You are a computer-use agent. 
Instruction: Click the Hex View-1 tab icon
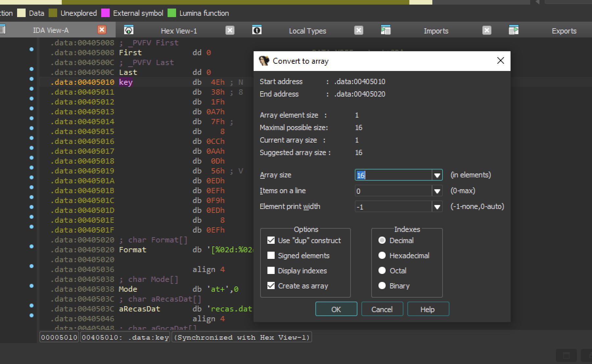[x=129, y=30]
